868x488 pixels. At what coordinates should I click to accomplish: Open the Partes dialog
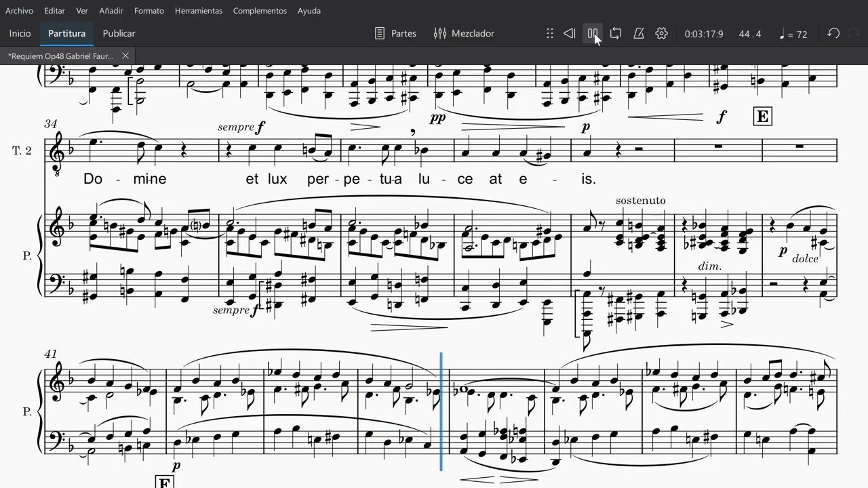tap(395, 33)
